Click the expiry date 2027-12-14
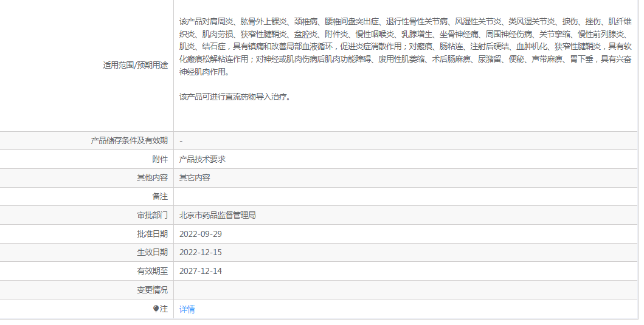Image resolution: width=644 pixels, height=325 pixels. [201, 272]
